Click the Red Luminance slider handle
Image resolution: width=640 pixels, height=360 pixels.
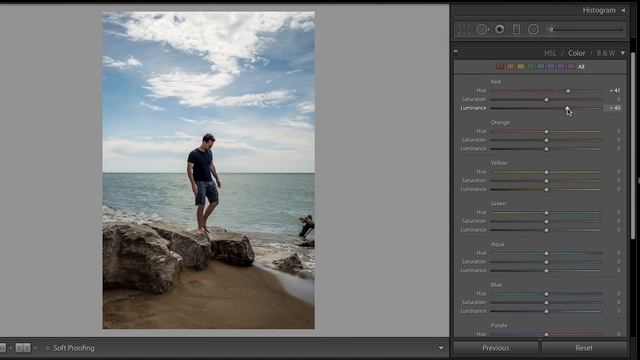567,108
